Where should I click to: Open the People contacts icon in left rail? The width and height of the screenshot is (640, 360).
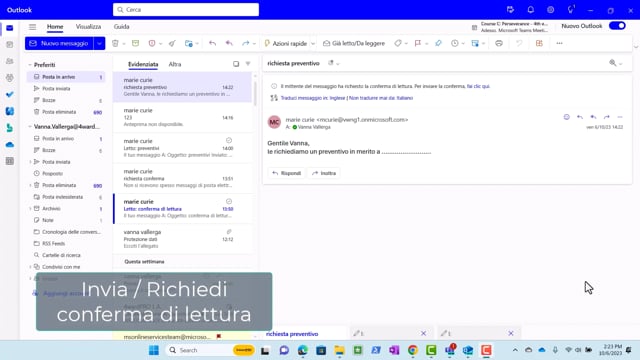10,61
